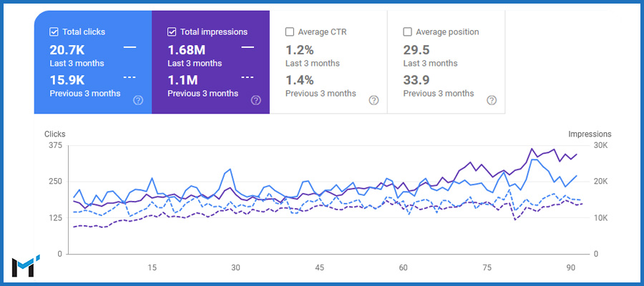Click the 15.9K previous clicks value
Viewport: 644px width, 286px height.
pos(67,79)
